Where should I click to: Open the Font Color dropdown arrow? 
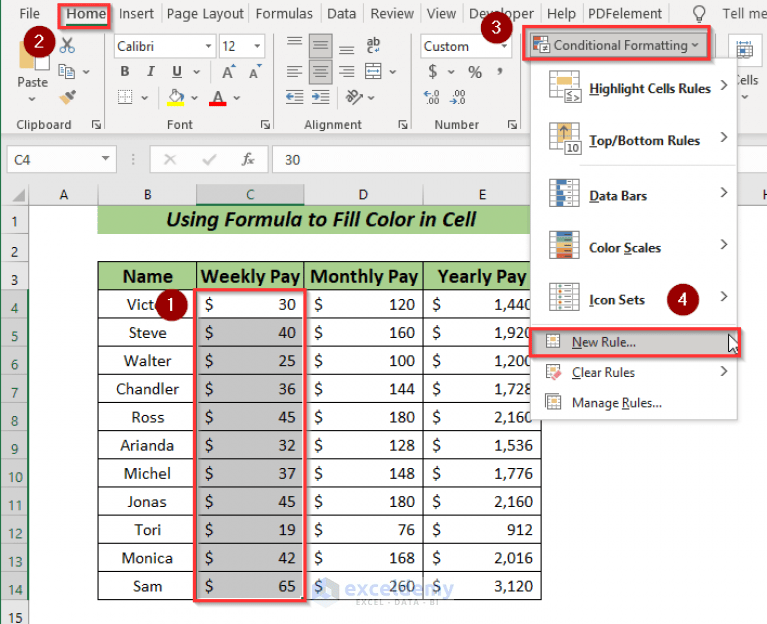237,98
